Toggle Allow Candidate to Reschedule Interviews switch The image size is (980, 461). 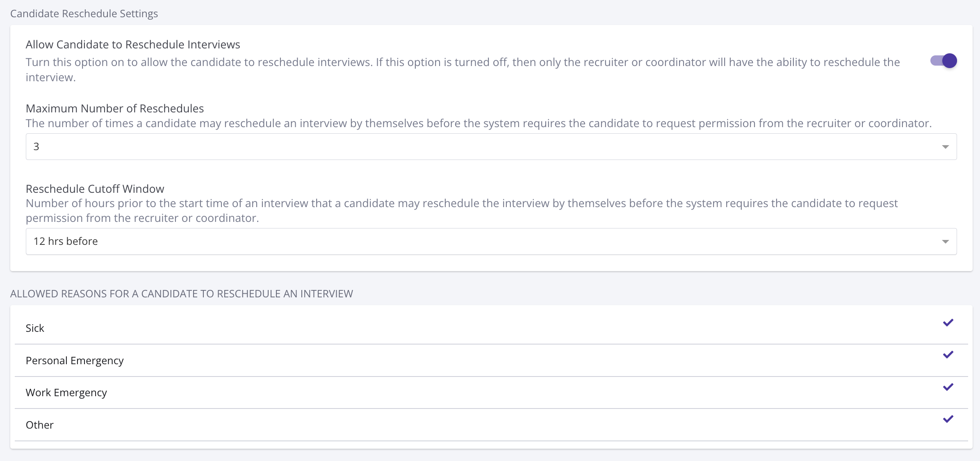(944, 61)
